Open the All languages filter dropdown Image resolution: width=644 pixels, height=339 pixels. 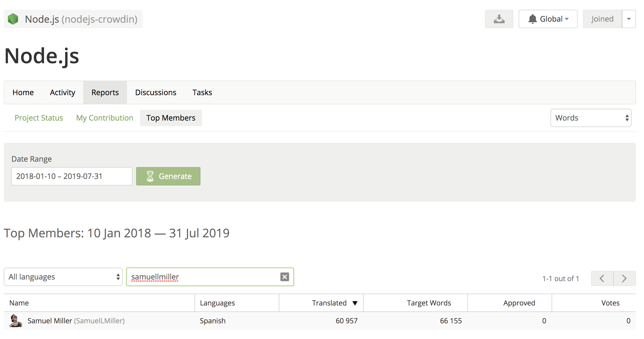point(63,277)
